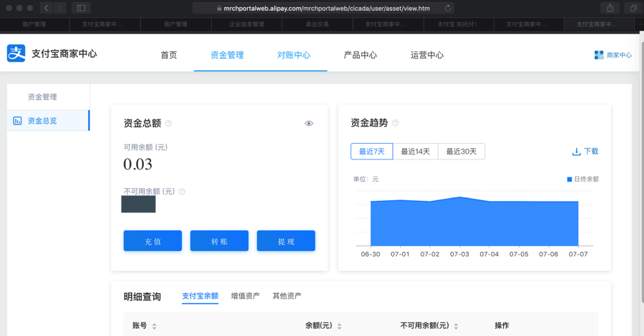Click the Alipay logo icon
The height and width of the screenshot is (336, 644).
tap(16, 54)
